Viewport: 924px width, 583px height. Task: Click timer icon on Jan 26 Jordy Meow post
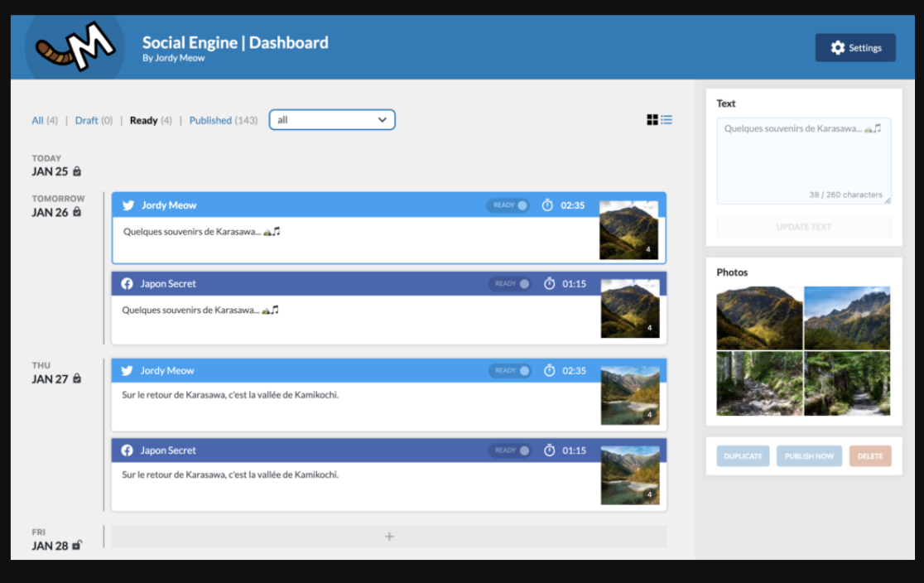coord(547,205)
